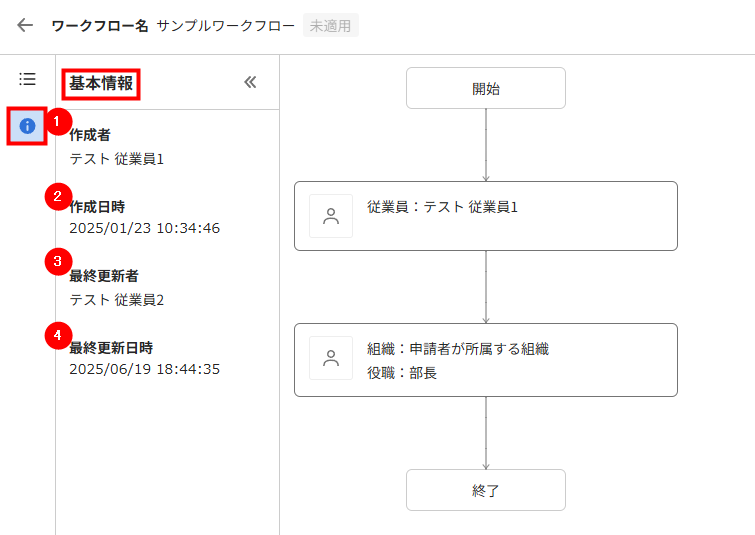Click the 役職：部長 text in step
The image size is (755, 535).
click(x=402, y=373)
